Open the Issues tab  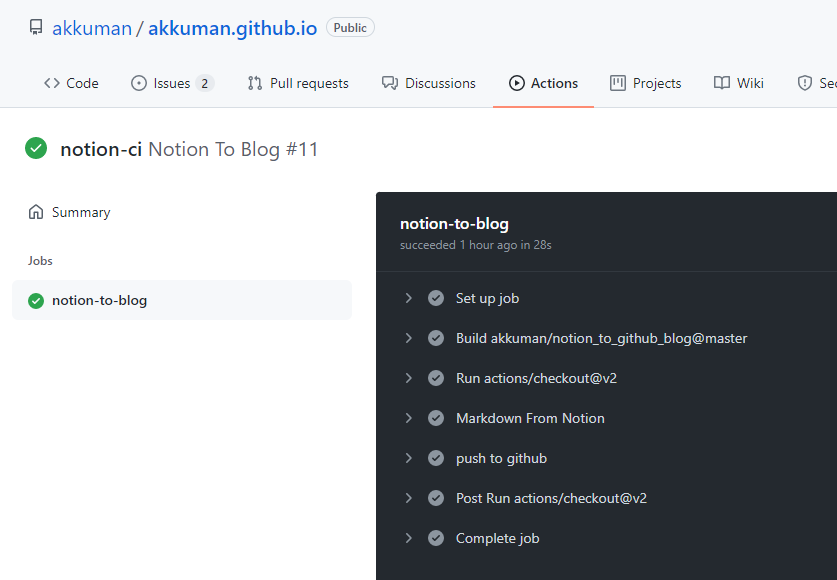(x=172, y=83)
